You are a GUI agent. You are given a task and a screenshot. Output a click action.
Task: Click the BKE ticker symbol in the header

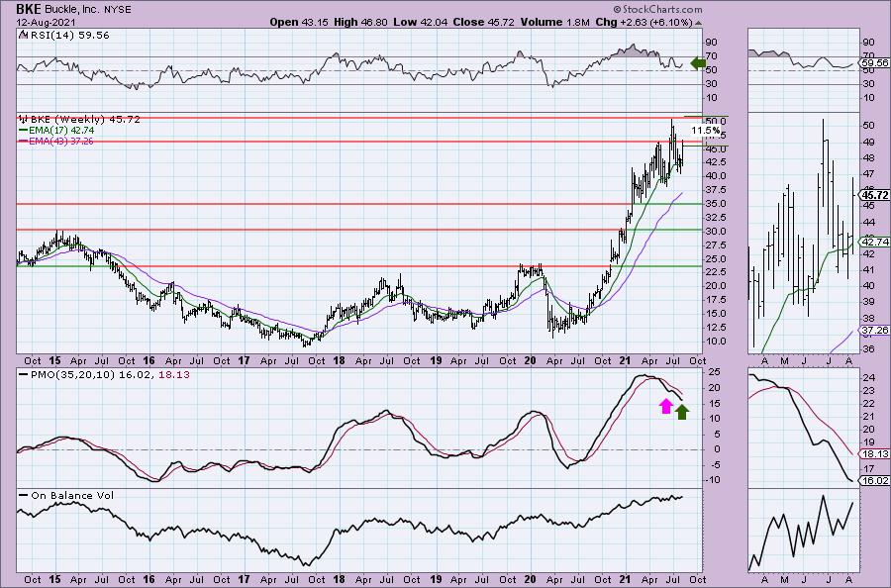[28, 9]
